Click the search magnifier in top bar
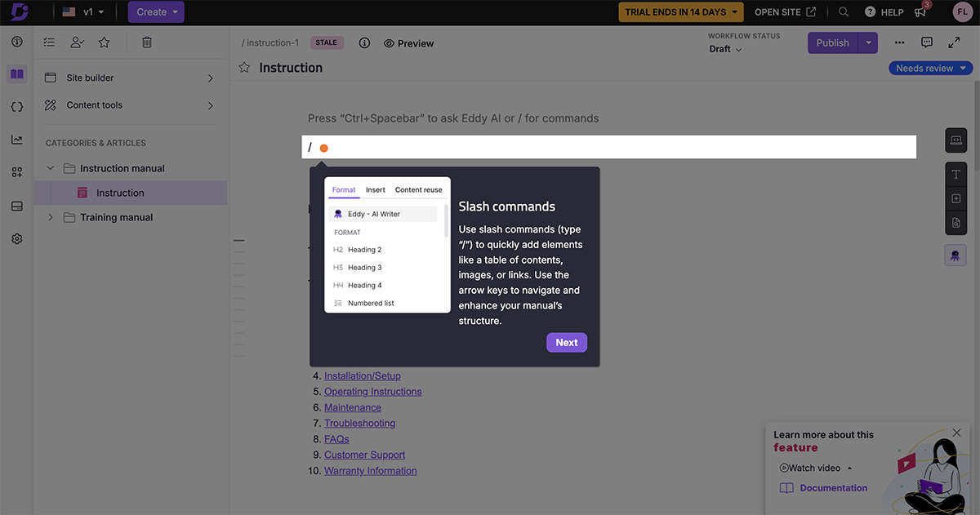The height and width of the screenshot is (515, 980). coord(844,12)
